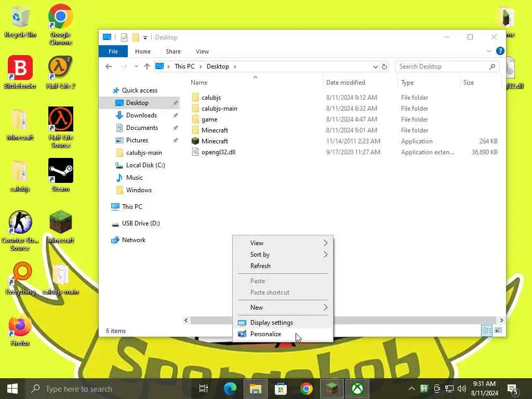Open Microsoft Edge from taskbar
Screen dimensions: 532x399
(230, 389)
